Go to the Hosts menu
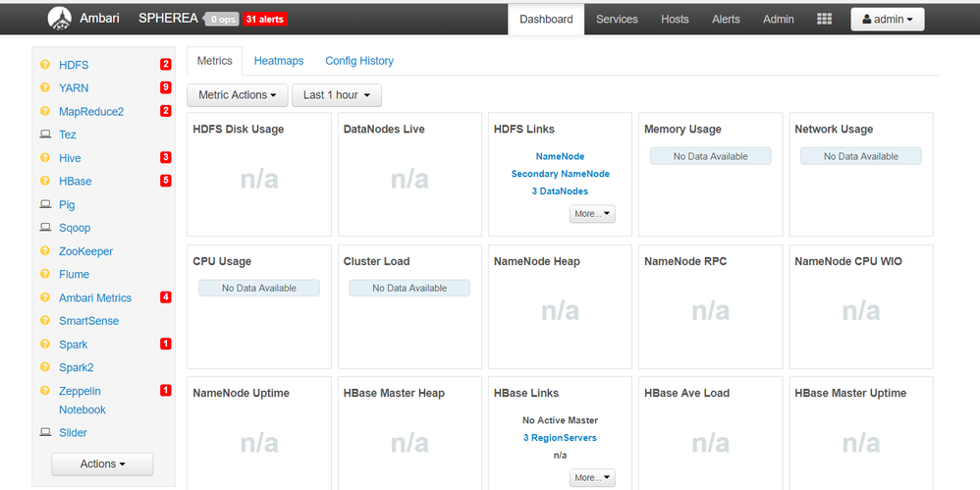 pyautogui.click(x=675, y=19)
